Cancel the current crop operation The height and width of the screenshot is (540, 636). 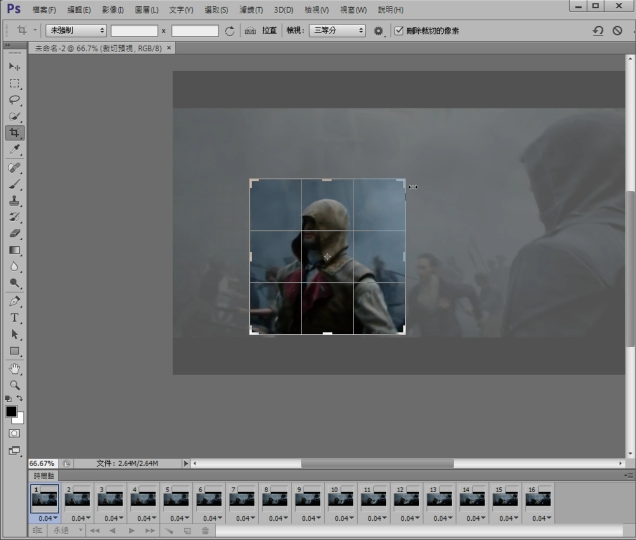click(617, 31)
